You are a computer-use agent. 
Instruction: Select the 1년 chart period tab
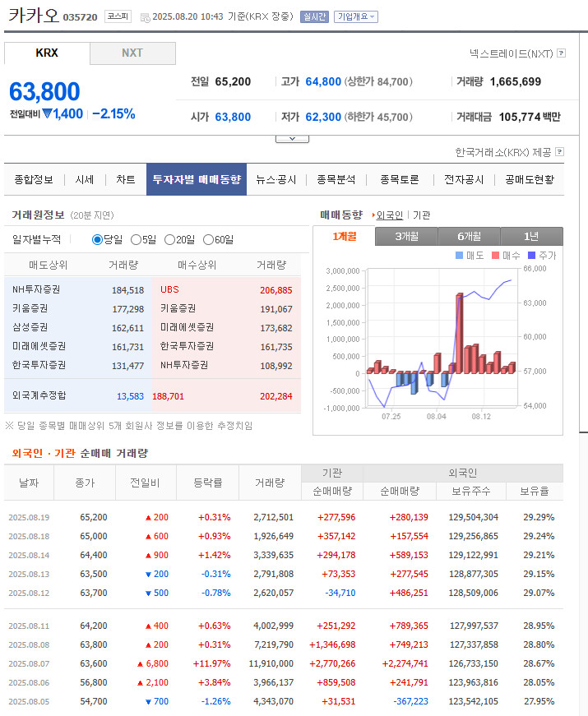click(531, 237)
